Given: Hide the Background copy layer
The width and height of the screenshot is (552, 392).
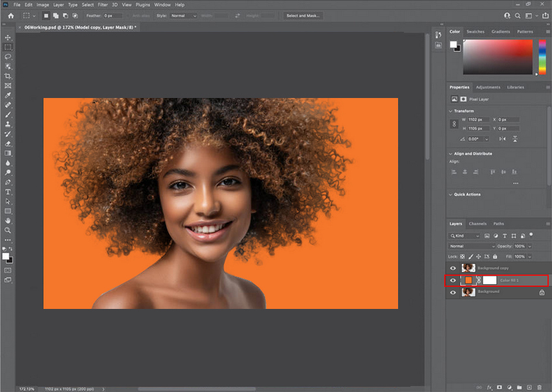Looking at the screenshot, I should [x=453, y=268].
